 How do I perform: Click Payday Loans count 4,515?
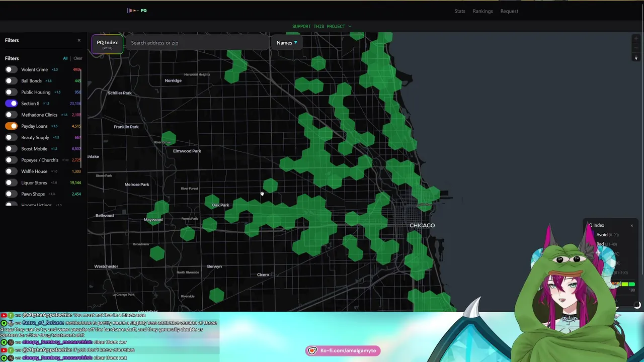point(76,126)
